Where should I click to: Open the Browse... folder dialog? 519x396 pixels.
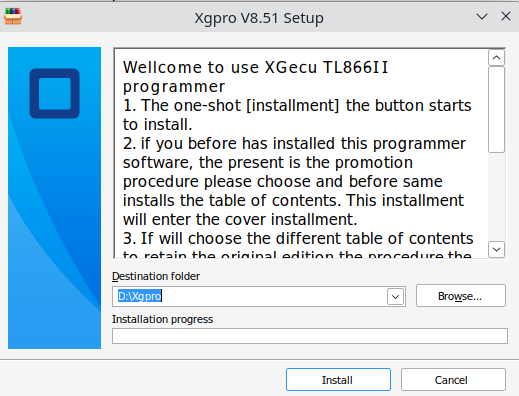(x=460, y=296)
